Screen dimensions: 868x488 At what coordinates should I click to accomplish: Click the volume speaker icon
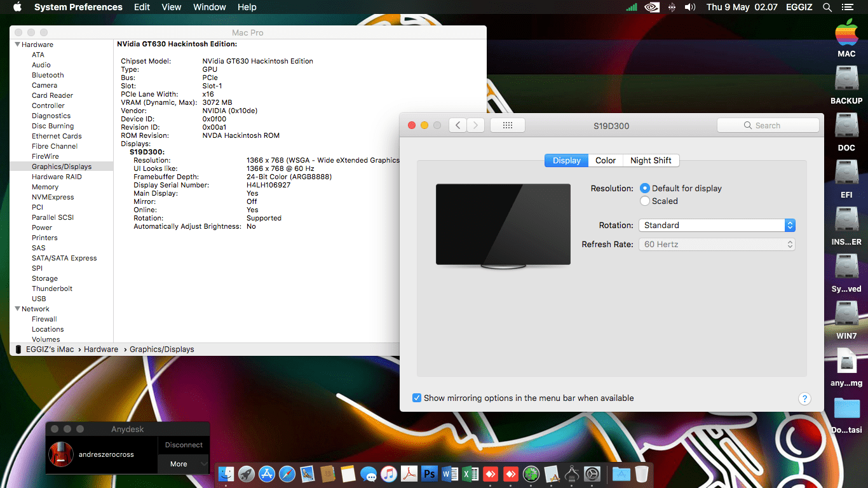[x=690, y=7]
